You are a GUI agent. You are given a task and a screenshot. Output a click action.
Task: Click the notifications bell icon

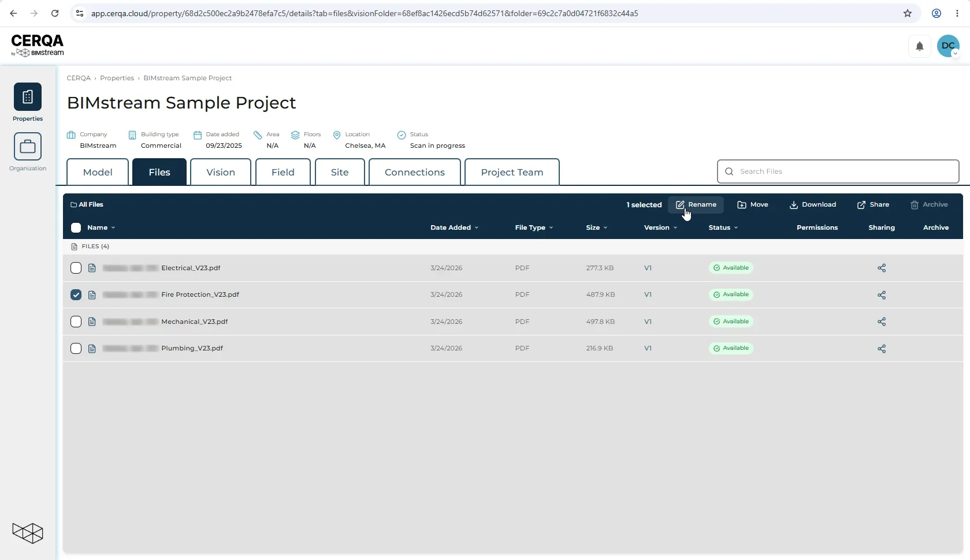point(920,46)
